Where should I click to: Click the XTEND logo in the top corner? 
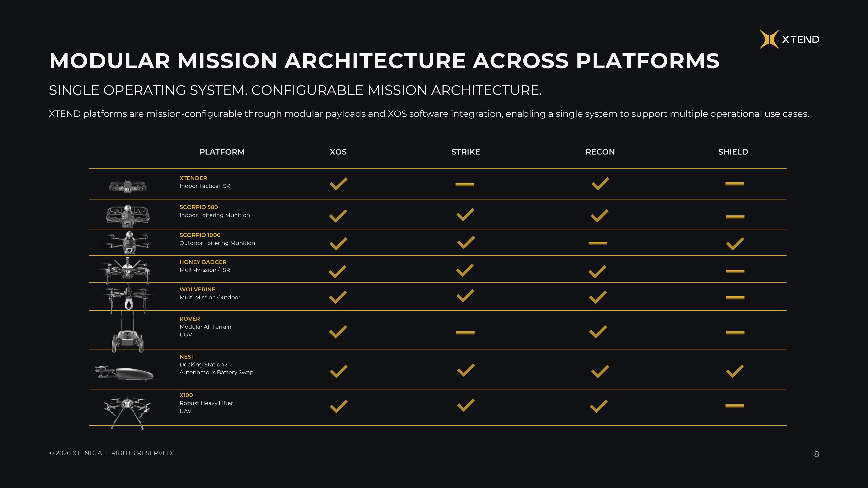click(x=789, y=40)
